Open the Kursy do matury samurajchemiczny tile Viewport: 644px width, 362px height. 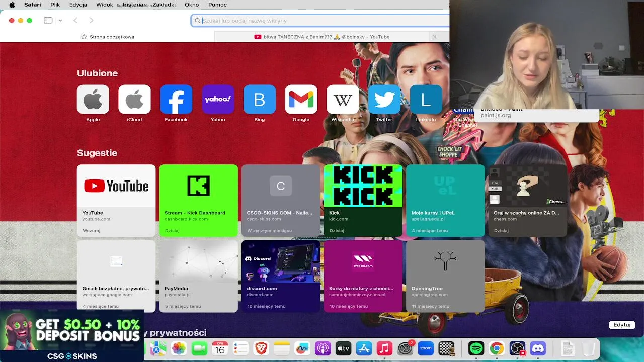pyautogui.click(x=363, y=276)
